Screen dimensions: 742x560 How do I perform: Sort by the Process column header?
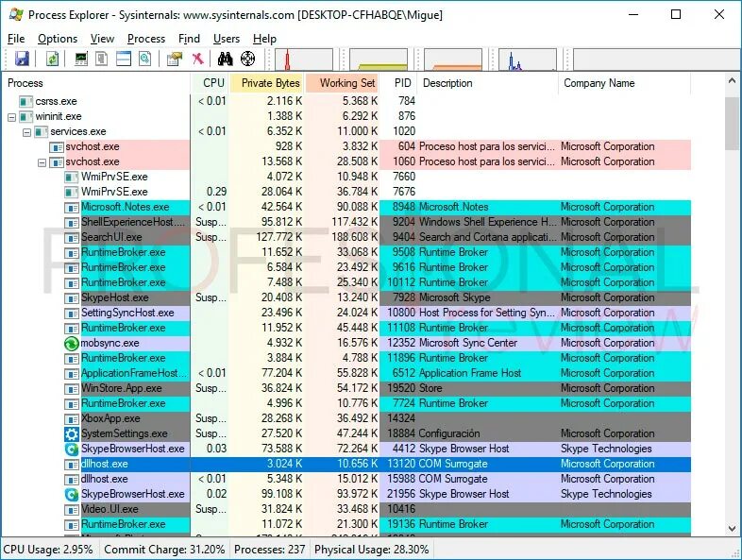[x=96, y=83]
